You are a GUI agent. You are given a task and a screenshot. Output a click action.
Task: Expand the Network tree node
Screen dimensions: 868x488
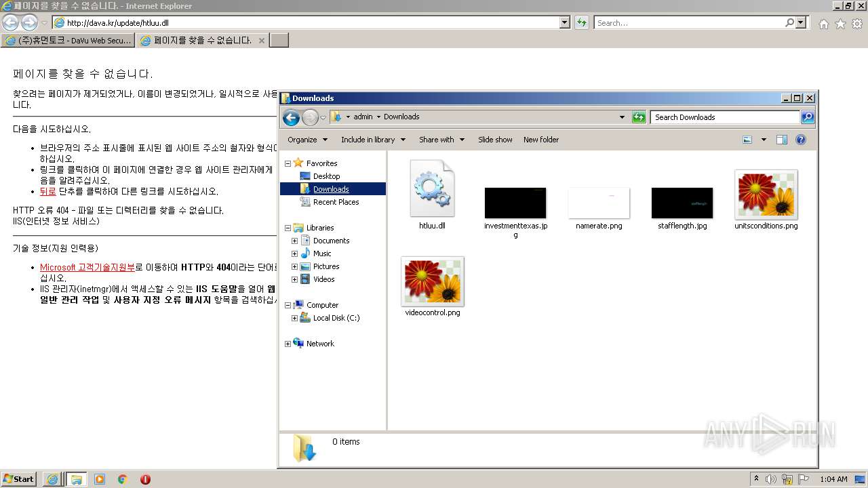click(288, 344)
